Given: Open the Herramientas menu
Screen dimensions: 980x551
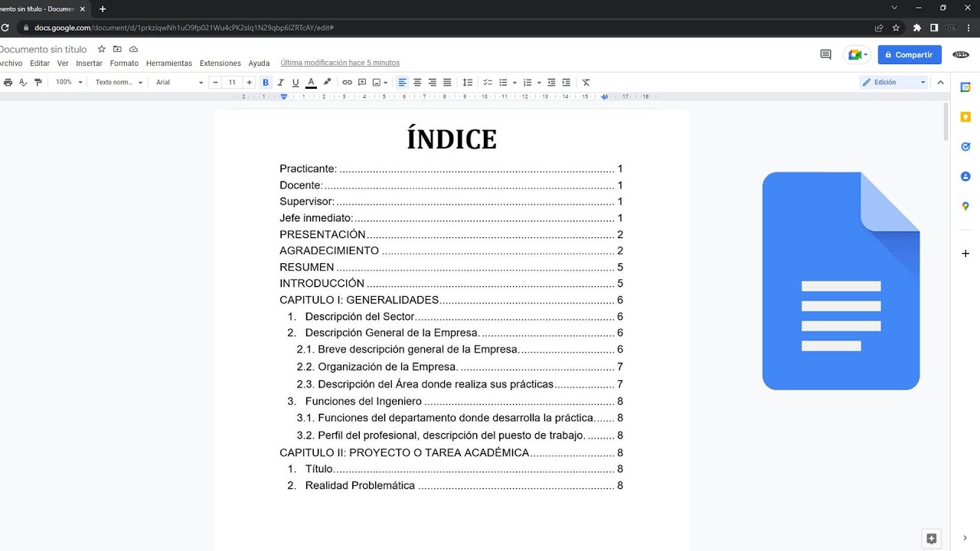Looking at the screenshot, I should click(x=168, y=63).
